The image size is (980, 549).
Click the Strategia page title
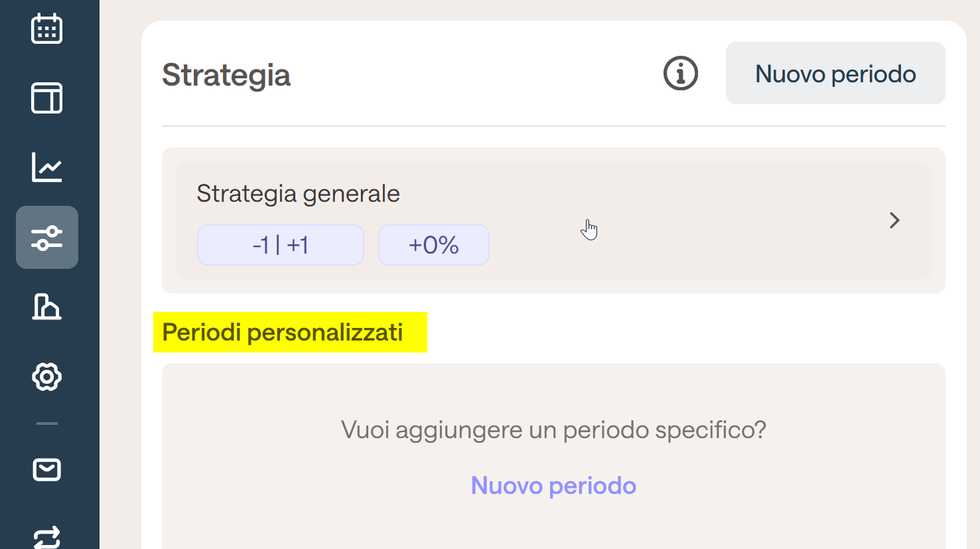(x=226, y=75)
